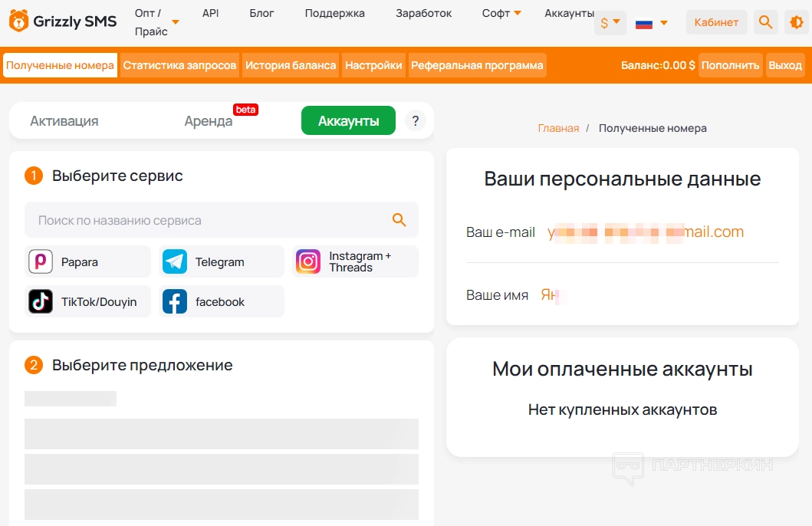Expand the language flag selector
This screenshot has height=526, width=812.
click(652, 23)
